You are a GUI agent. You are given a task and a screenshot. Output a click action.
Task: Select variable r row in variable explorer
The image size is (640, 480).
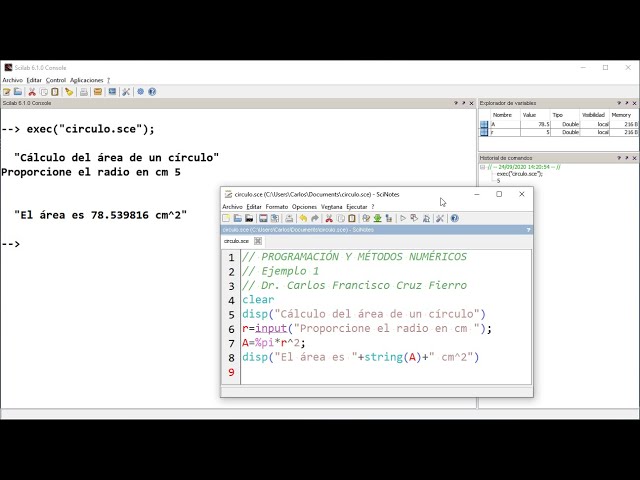(x=558, y=132)
